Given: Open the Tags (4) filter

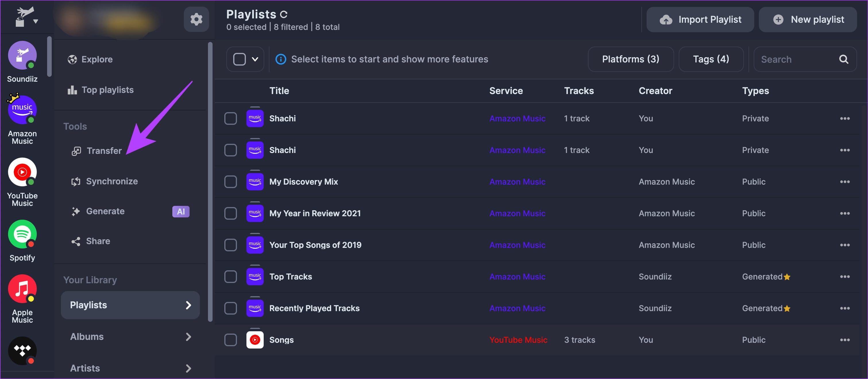Looking at the screenshot, I should 711,60.
